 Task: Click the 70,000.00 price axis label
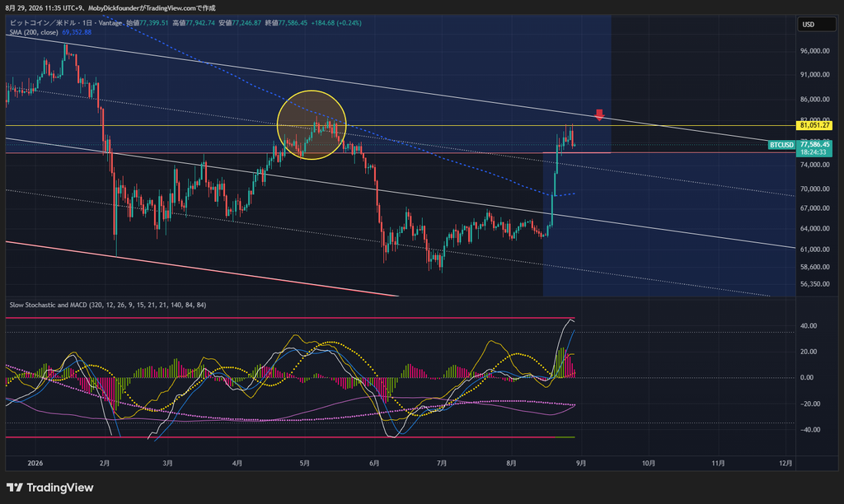point(815,189)
